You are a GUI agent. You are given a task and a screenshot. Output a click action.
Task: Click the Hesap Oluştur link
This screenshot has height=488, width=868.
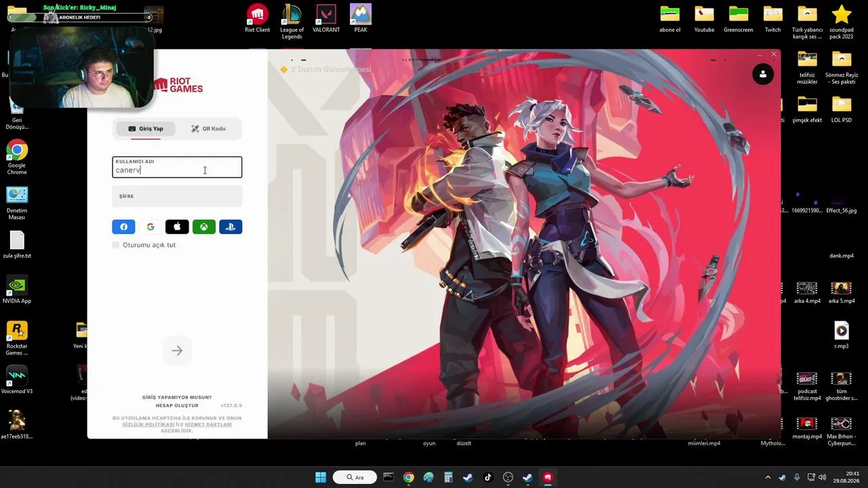click(x=177, y=405)
